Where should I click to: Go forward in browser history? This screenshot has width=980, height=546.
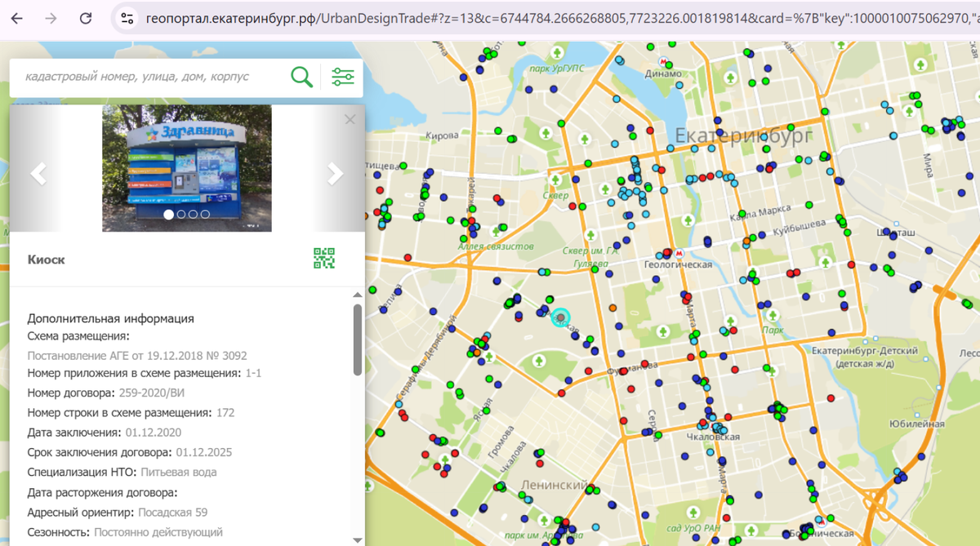coord(51,18)
